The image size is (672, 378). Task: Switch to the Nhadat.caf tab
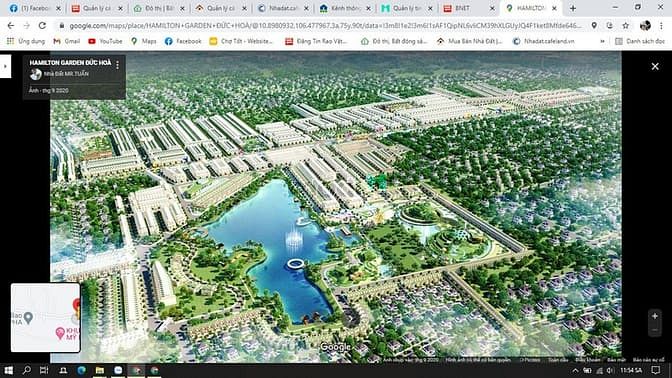283,8
